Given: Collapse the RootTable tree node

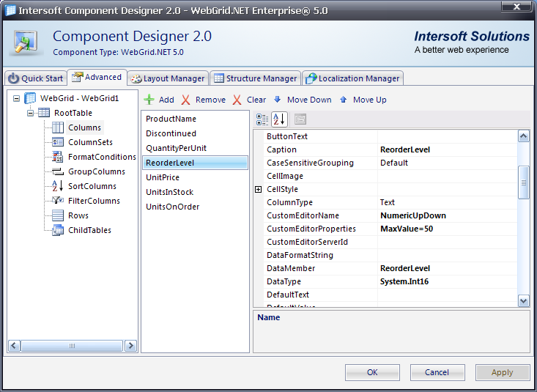Looking at the screenshot, I should point(31,113).
